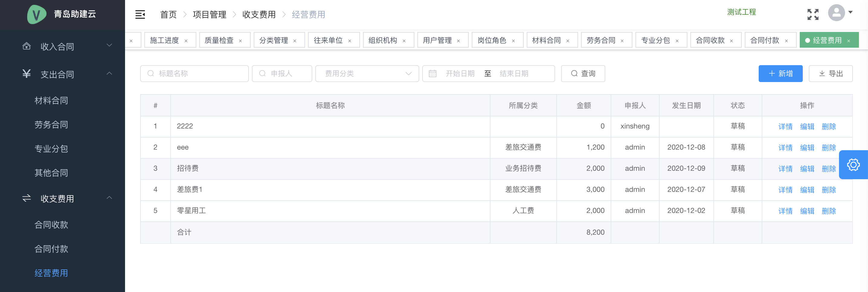Screen dimensions: 868x292
Task: Click the green V logo
Action: pyautogui.click(x=36, y=14)
